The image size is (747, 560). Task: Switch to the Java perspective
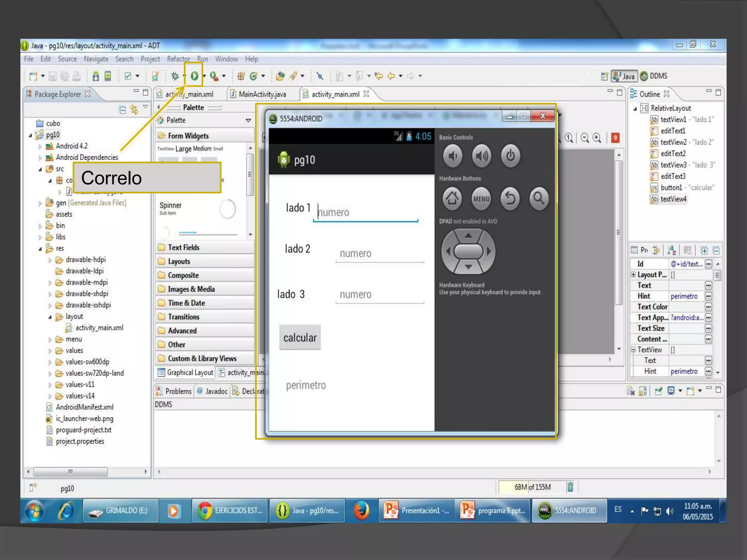[x=624, y=76]
